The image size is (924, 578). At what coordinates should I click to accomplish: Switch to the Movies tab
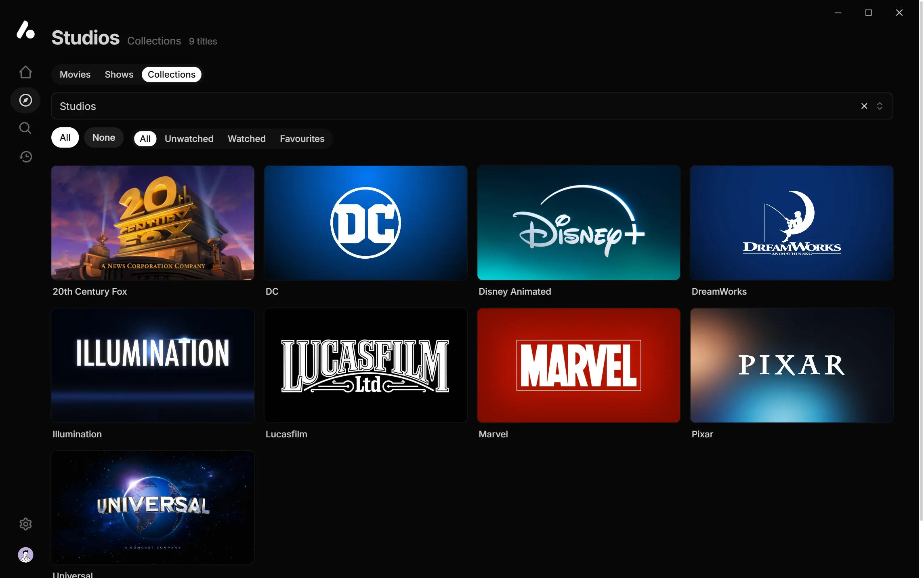pyautogui.click(x=75, y=74)
